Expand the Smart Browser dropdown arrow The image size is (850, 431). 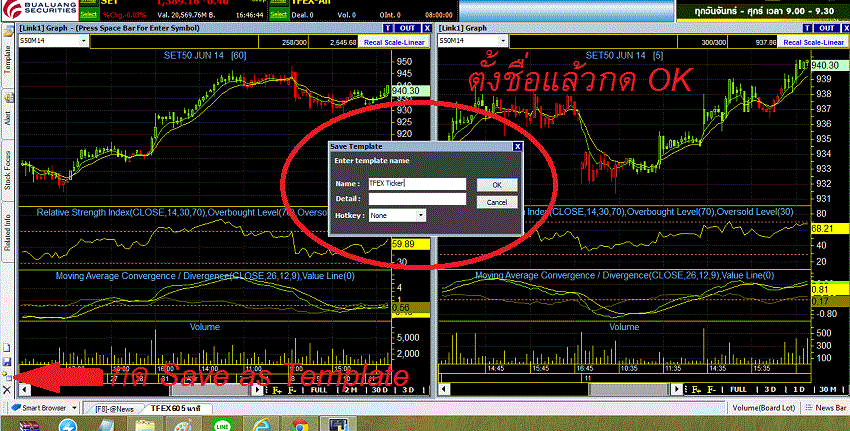pyautogui.click(x=74, y=408)
